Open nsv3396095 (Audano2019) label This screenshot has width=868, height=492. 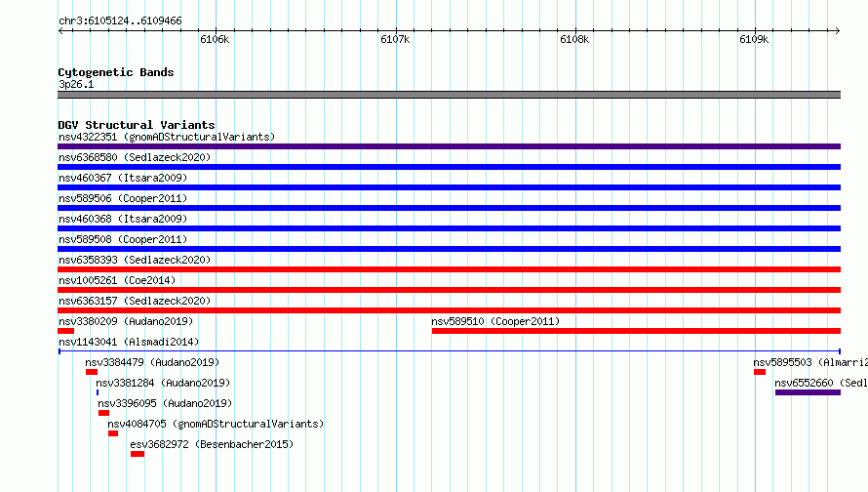click(165, 403)
